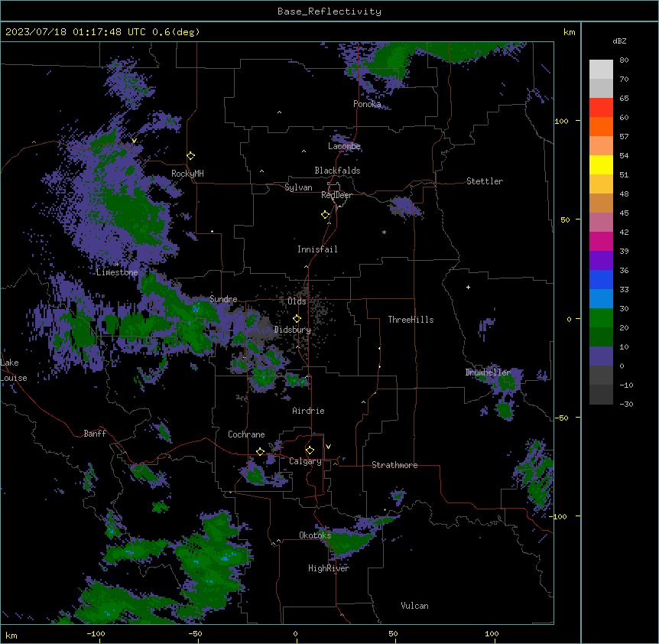Click the Didsbury town label
659x644 pixels.
coord(293,330)
